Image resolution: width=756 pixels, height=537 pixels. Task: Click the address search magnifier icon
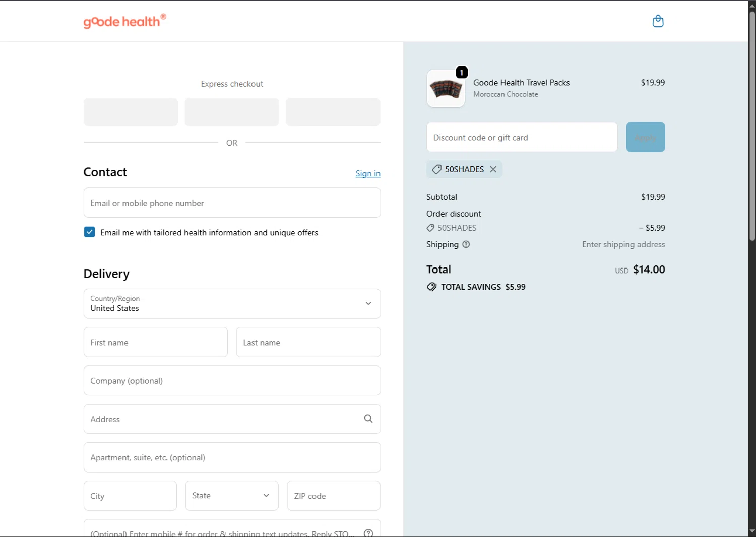click(368, 419)
